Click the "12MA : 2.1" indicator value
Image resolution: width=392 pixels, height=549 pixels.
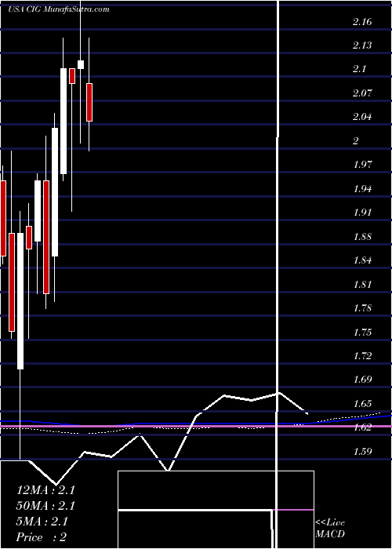click(45, 490)
